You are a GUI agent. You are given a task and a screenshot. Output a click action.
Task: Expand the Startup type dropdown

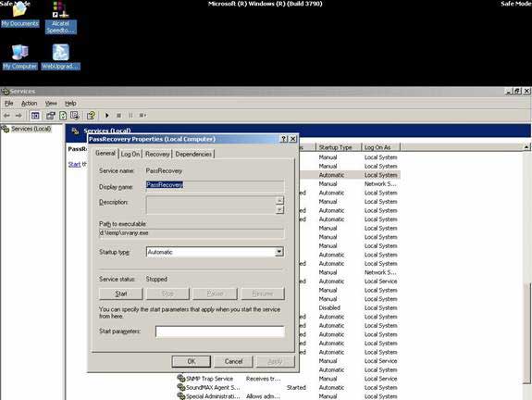(279, 252)
